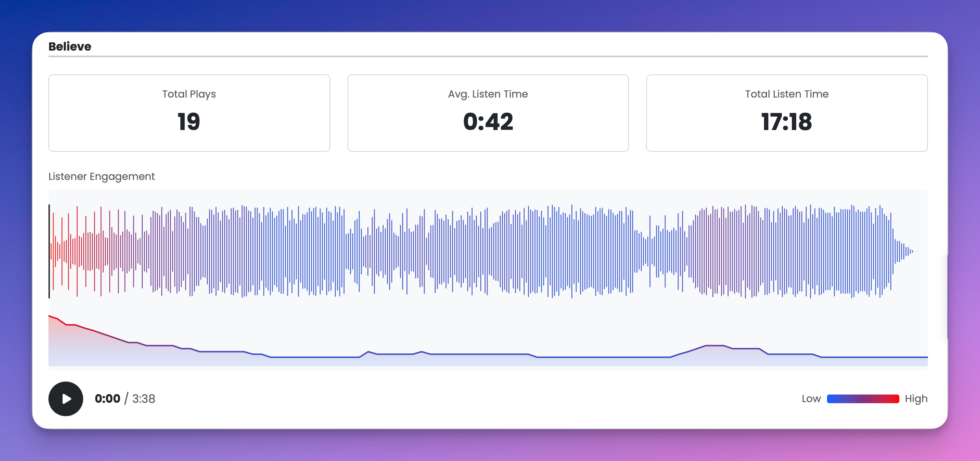
Task: Click the Low-to-High gradient legend bar
Action: [x=863, y=398]
